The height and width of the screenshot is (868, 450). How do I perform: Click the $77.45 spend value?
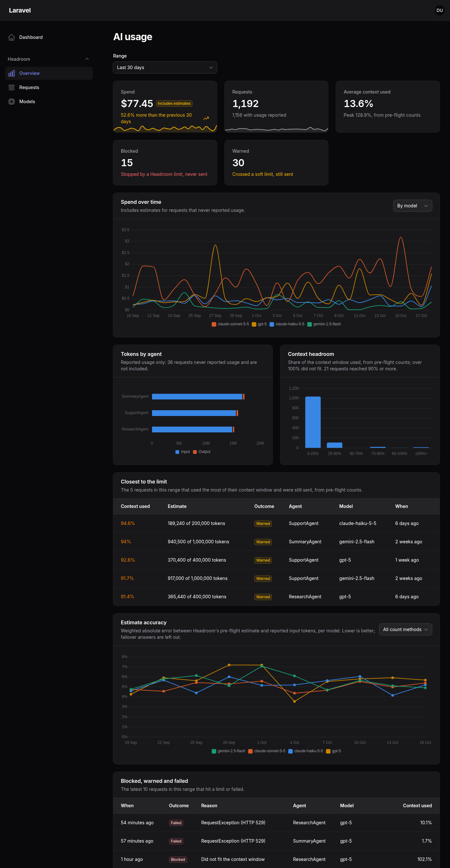(x=137, y=104)
